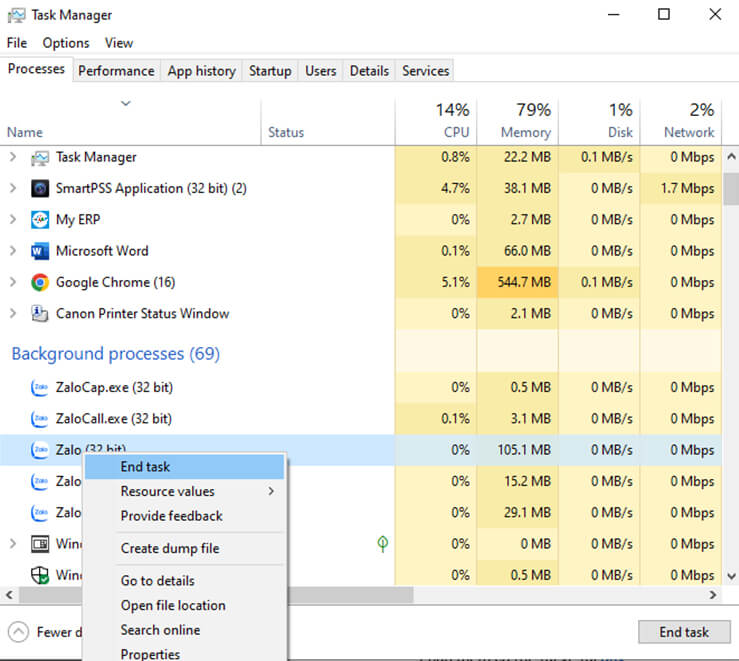Click the Windows process icon in the 0 MB row
The height and width of the screenshot is (661, 739).
(x=40, y=544)
